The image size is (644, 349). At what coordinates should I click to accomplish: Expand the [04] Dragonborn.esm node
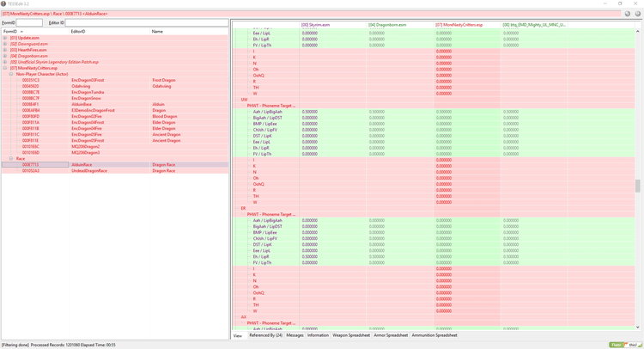coord(5,56)
